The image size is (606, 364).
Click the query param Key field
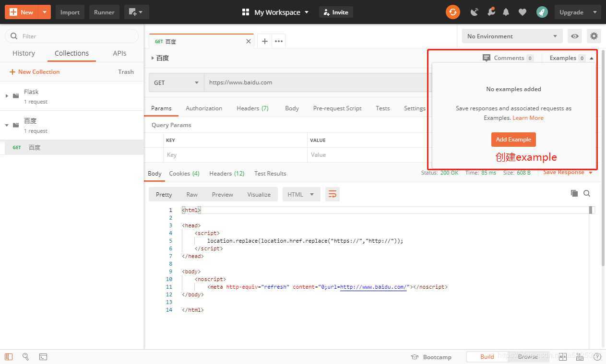point(235,155)
